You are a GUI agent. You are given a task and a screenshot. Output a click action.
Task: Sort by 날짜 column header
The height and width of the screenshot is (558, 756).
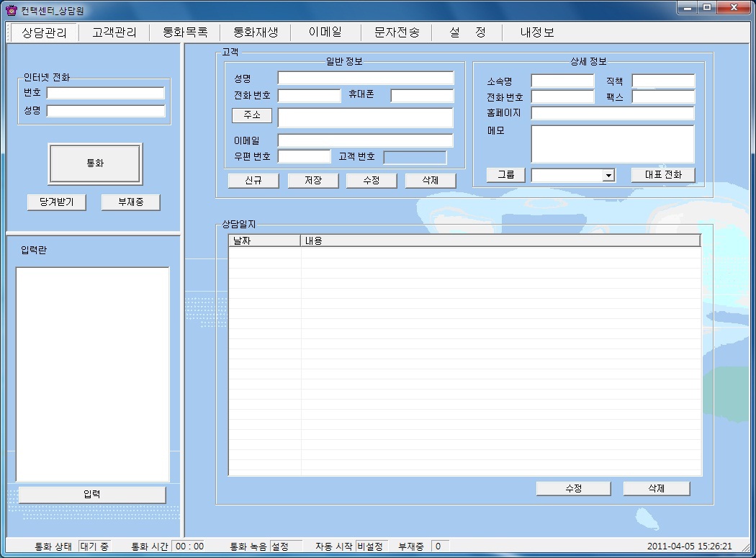tap(264, 240)
